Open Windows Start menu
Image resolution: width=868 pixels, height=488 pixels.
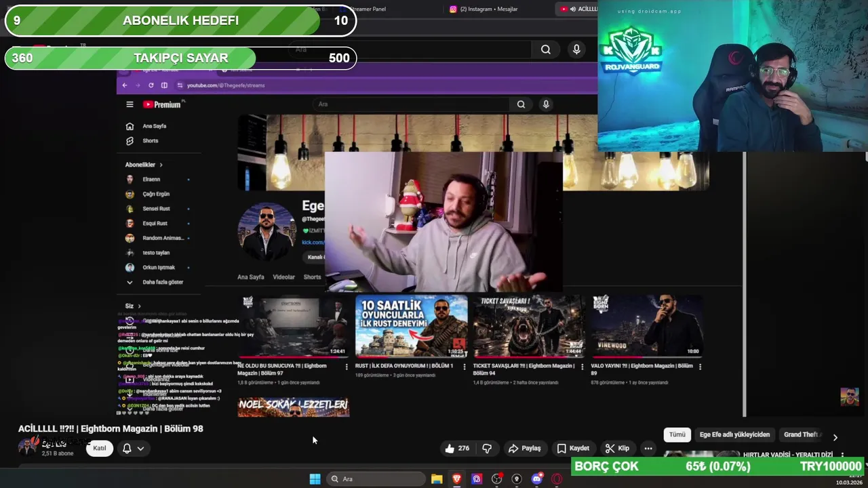tap(315, 479)
